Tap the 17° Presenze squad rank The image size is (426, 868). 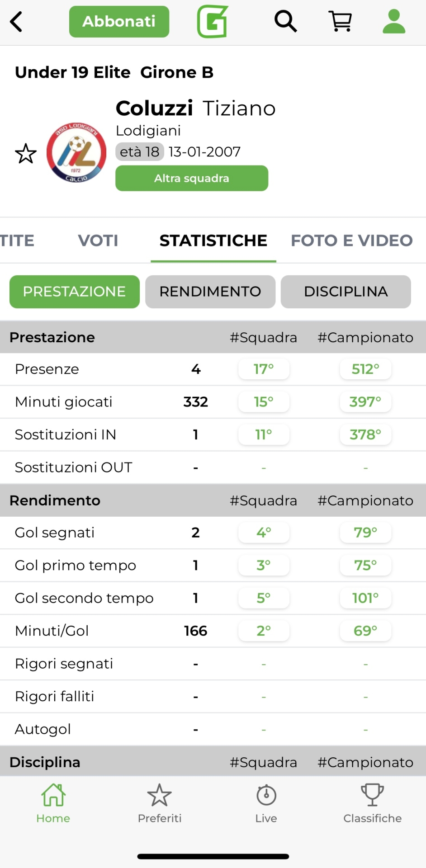point(264,369)
